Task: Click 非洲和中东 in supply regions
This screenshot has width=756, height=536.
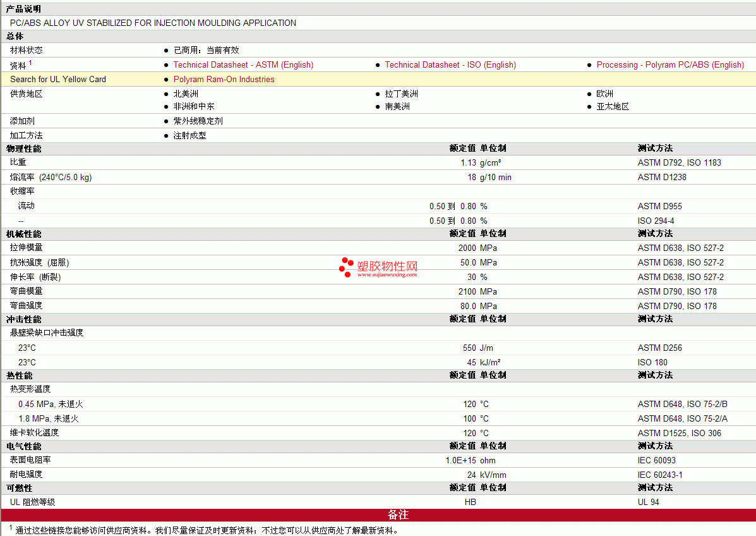Action: point(194,106)
